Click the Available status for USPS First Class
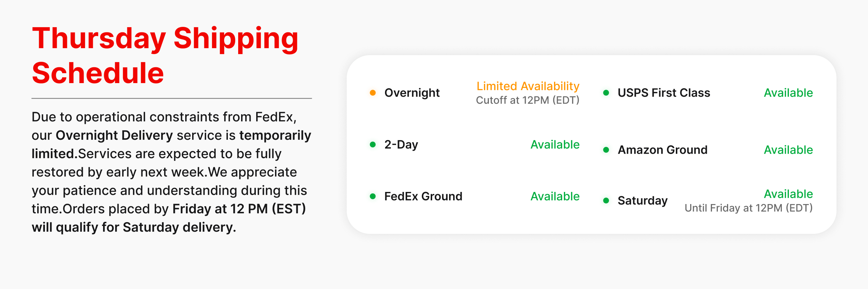 [788, 93]
